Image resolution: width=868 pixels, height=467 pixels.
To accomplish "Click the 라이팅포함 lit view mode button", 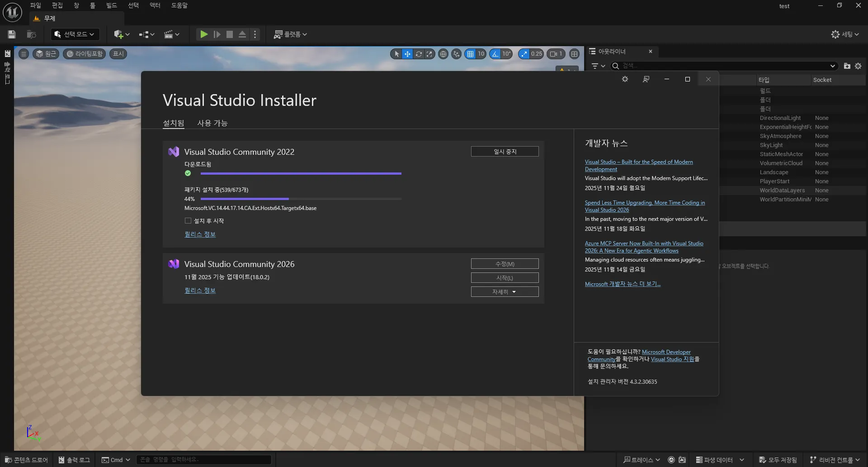I will [x=85, y=54].
